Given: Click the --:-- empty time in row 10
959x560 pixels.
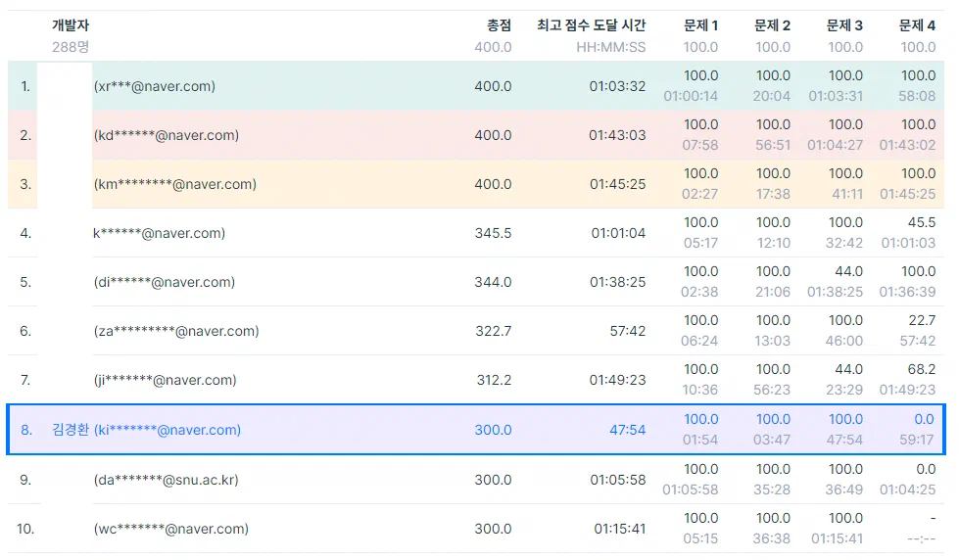Looking at the screenshot, I should (921, 538).
